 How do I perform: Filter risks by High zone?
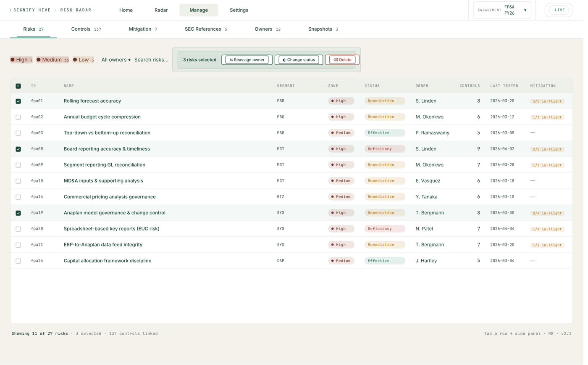click(x=21, y=60)
